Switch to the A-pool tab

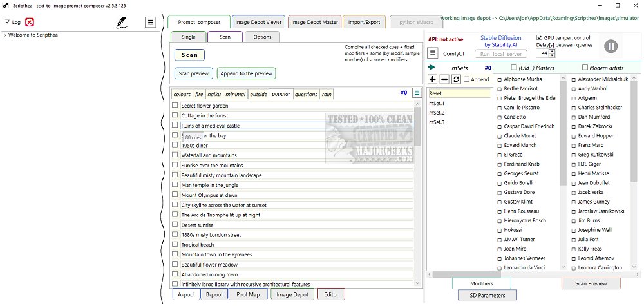pos(185,294)
